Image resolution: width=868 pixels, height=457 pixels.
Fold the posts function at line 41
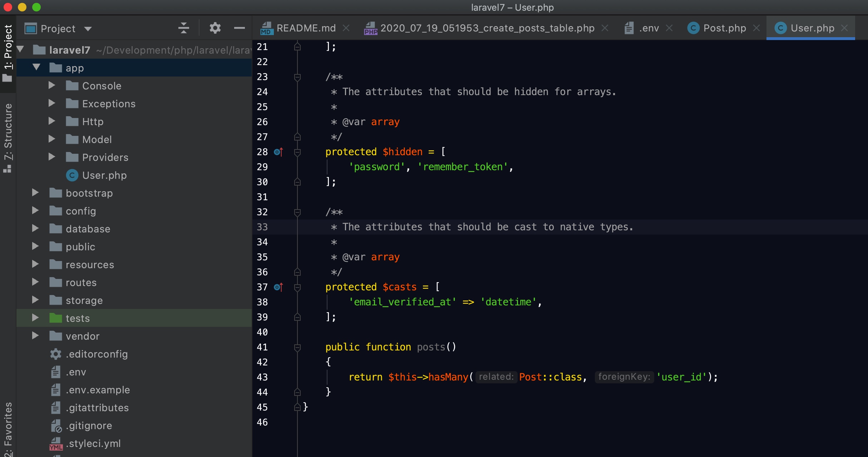pos(297,347)
